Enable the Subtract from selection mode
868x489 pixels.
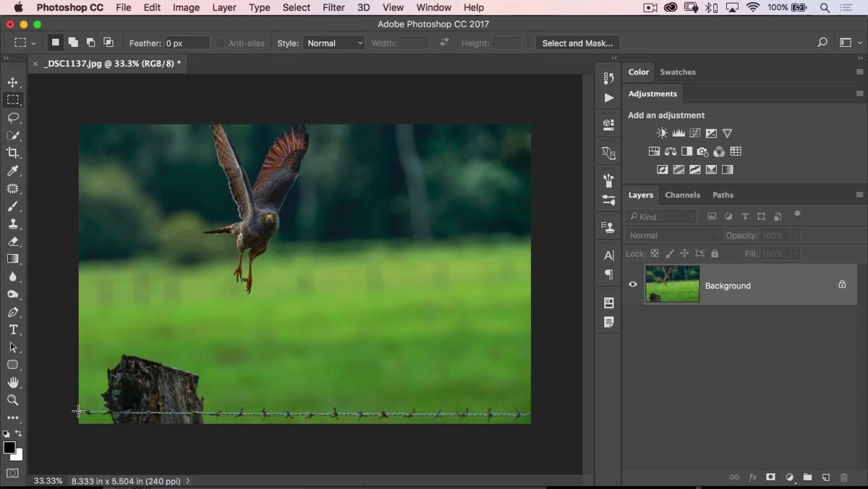click(90, 43)
